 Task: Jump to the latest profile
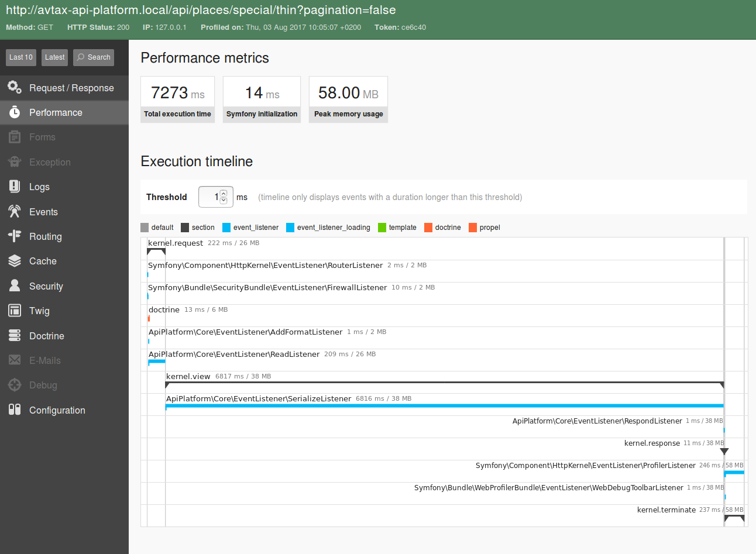pyautogui.click(x=54, y=57)
